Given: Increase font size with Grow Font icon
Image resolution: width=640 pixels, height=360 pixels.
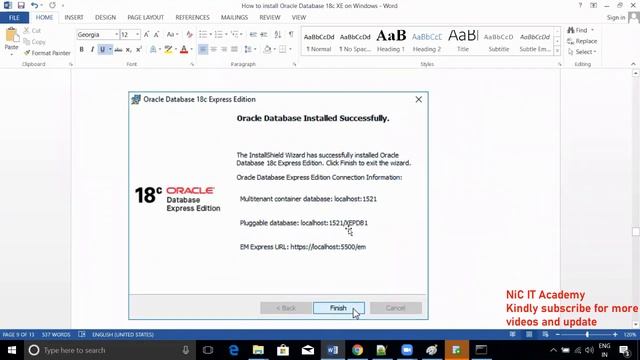Looking at the screenshot, I should 146,35.
